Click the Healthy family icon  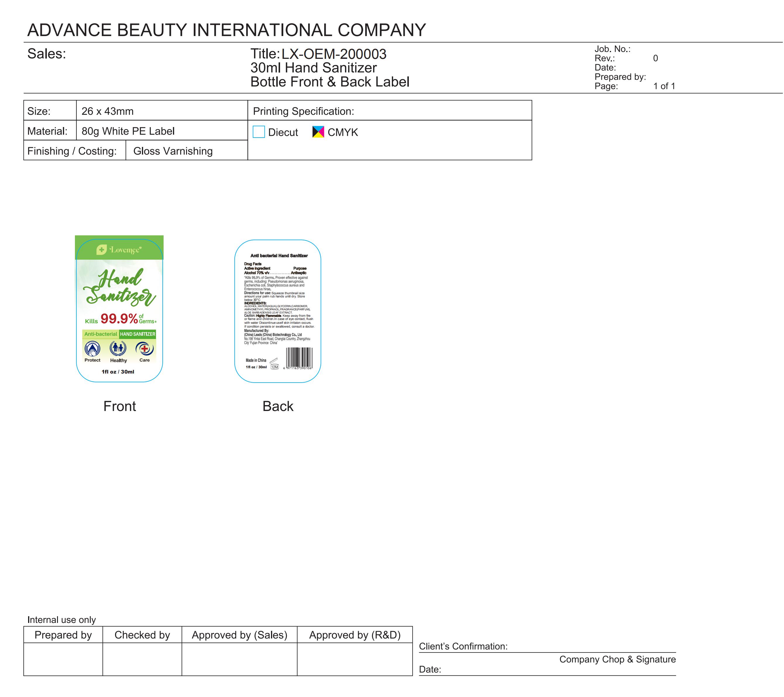tap(118, 348)
